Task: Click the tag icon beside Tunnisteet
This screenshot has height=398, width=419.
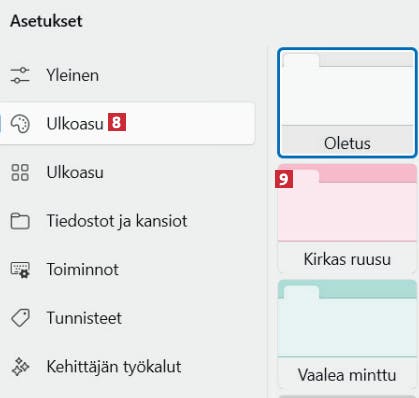Action: pos(20,318)
